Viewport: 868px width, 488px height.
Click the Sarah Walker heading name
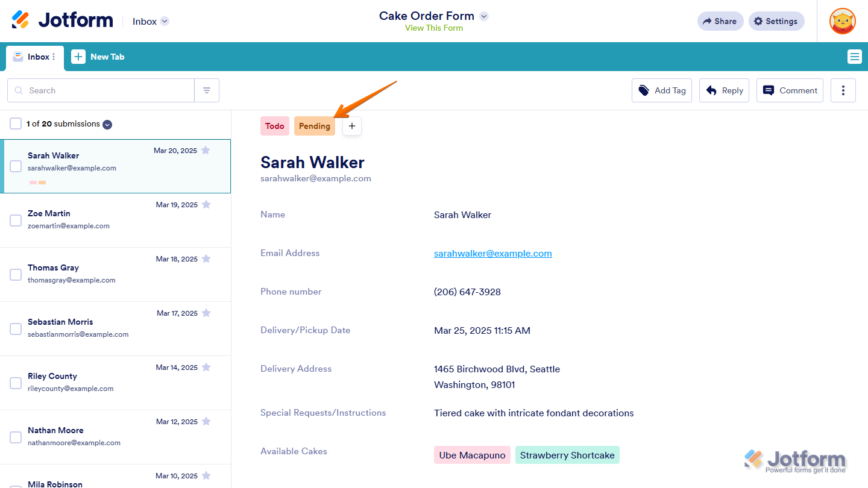[312, 162]
